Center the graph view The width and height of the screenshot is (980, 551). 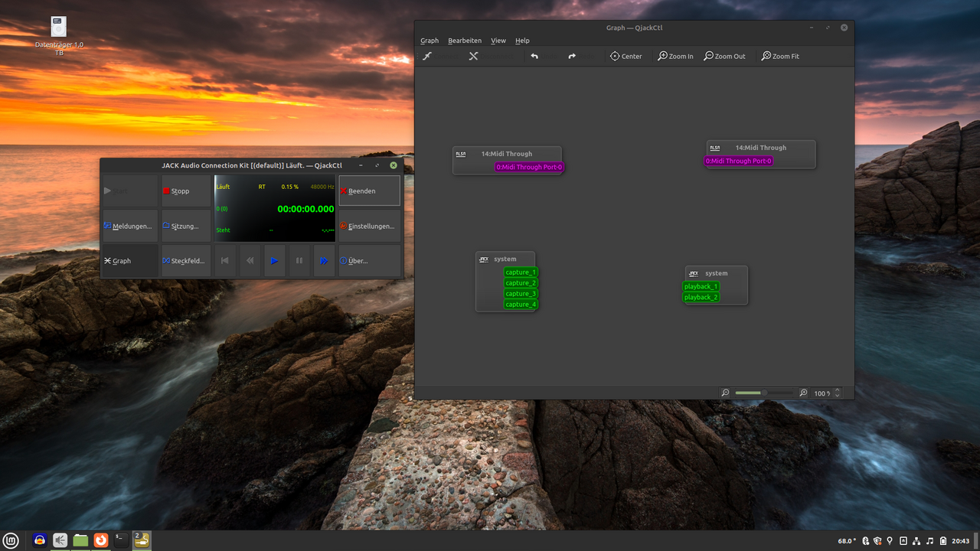click(626, 56)
